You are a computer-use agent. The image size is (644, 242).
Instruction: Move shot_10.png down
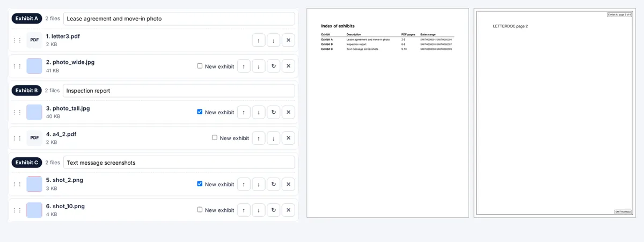click(x=259, y=210)
